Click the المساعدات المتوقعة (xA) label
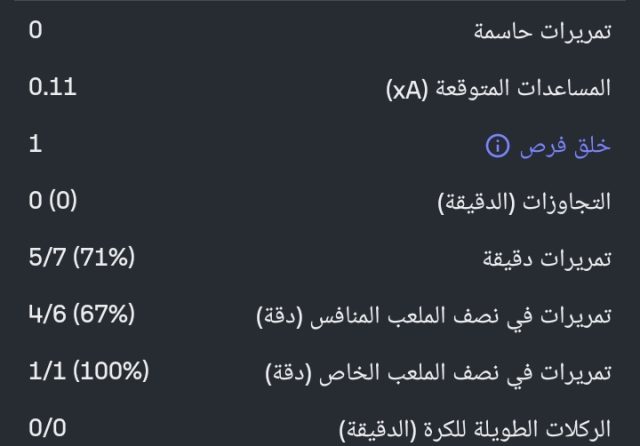640x446 pixels. [498, 89]
